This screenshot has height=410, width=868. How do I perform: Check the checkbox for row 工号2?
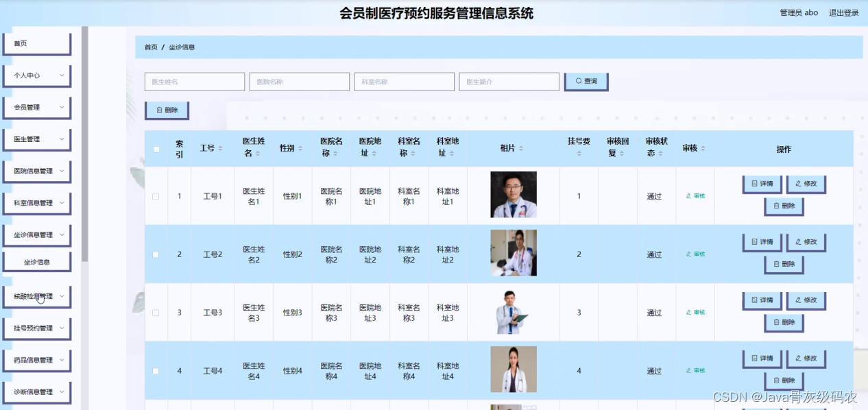pos(156,254)
